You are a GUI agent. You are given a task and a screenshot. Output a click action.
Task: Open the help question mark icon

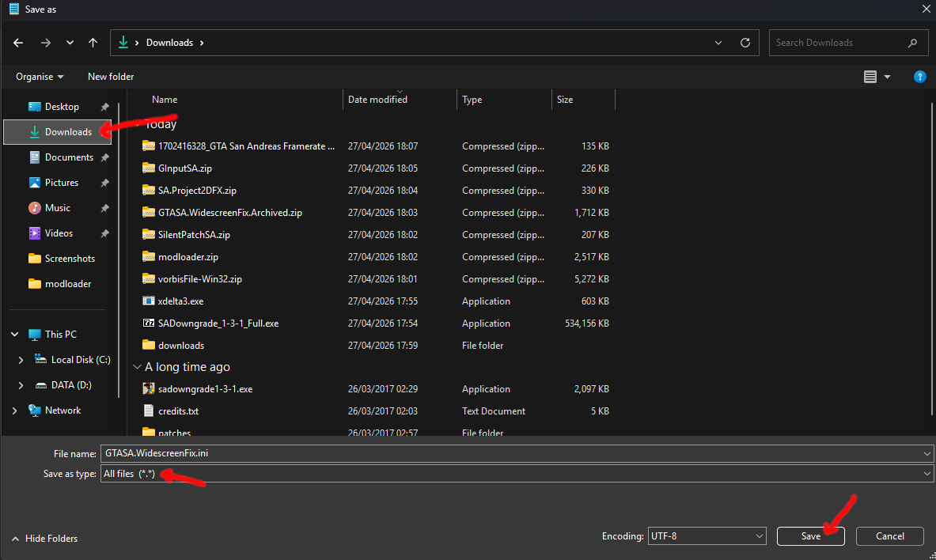(920, 77)
